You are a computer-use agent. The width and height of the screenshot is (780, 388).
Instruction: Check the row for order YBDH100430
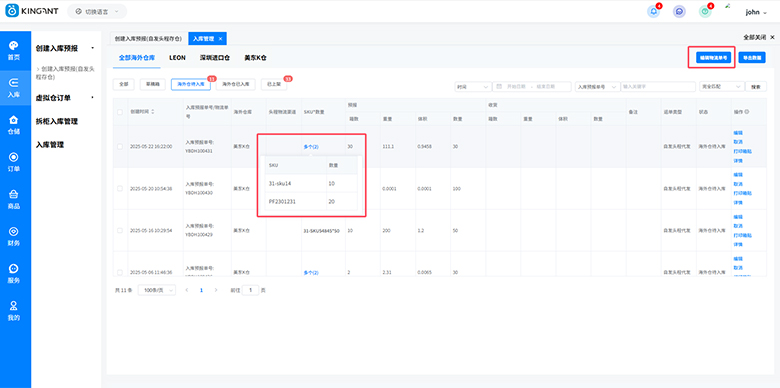120,189
